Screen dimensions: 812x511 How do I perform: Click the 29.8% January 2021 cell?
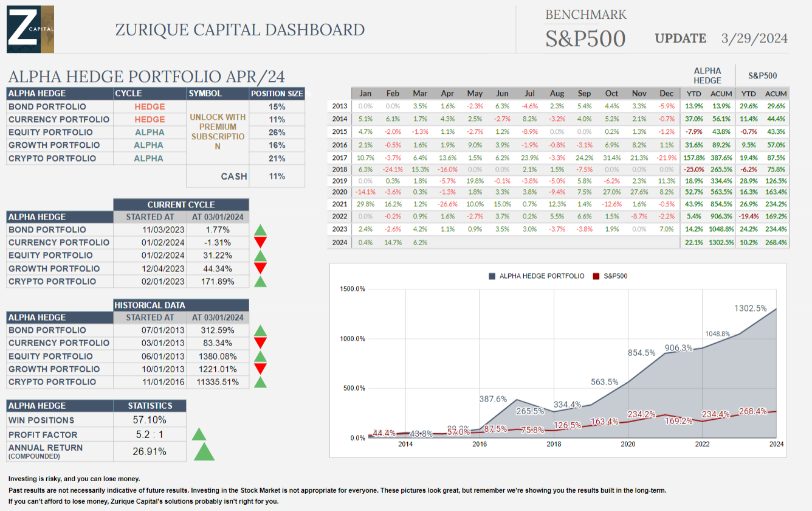[365, 204]
